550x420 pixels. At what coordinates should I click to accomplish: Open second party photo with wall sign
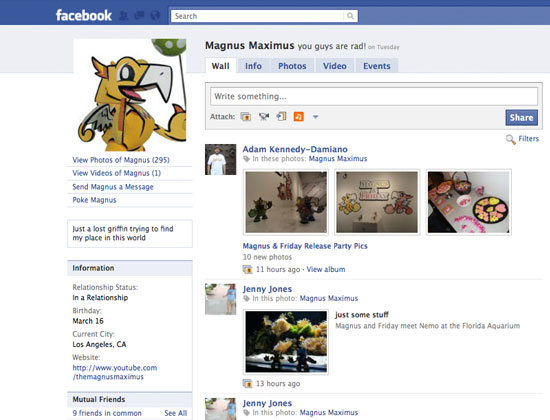[377, 202]
